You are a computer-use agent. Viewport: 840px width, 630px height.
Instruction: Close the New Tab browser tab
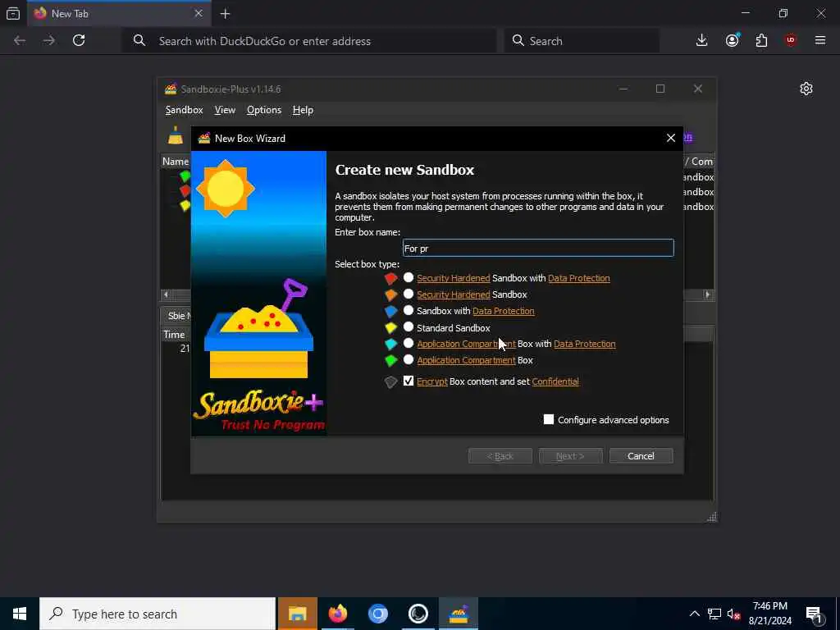pos(199,13)
